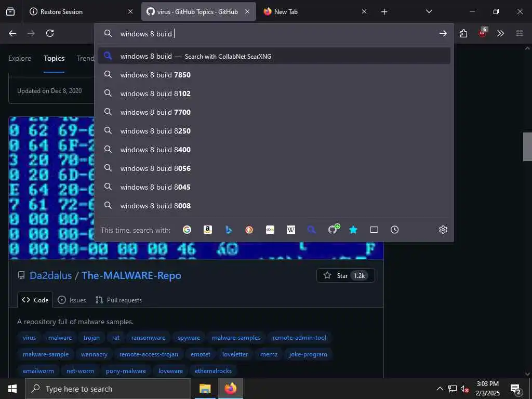Select suggestion windows 8 build 8250
Screen dimensions: 532x399
click(x=274, y=130)
